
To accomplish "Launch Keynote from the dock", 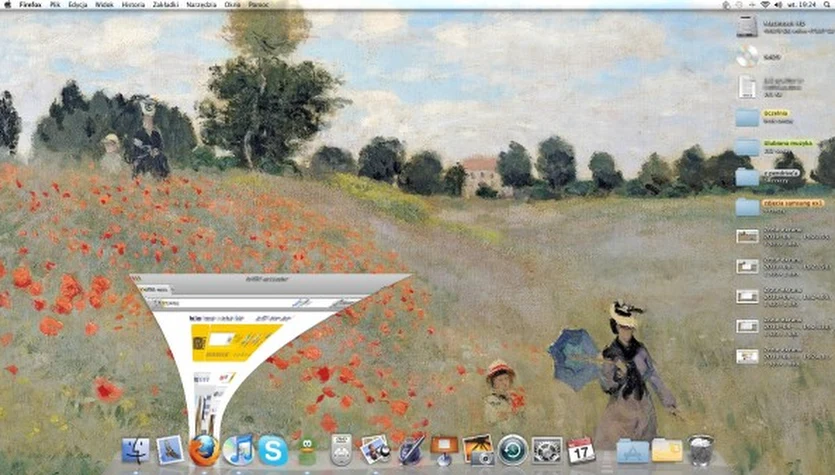I will pos(443,450).
